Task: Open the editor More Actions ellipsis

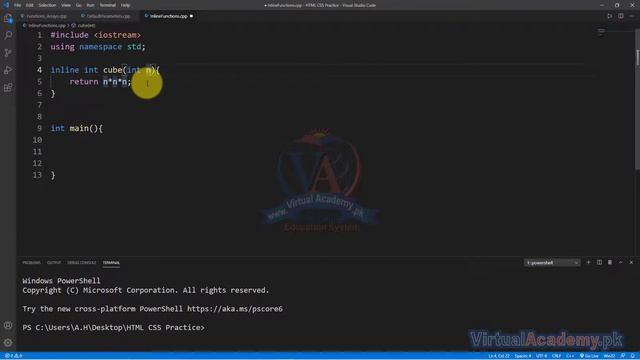Action: [631, 16]
